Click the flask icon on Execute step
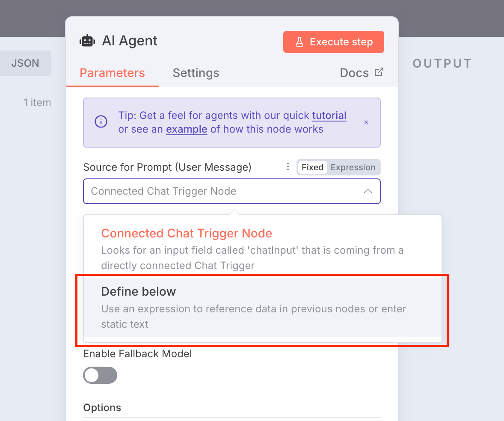Viewport: 504px width, 421px height. tap(299, 42)
